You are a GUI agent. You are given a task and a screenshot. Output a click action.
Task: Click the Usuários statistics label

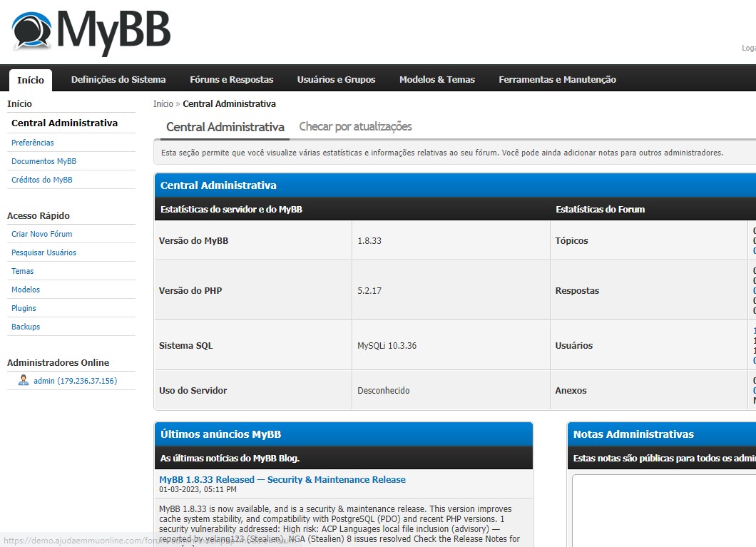coord(573,346)
